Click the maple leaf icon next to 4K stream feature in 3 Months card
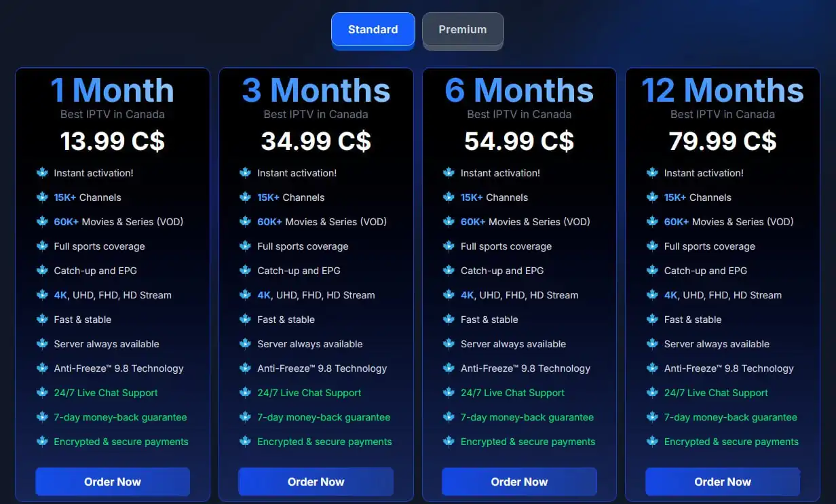This screenshot has width=836, height=504. coord(245,295)
